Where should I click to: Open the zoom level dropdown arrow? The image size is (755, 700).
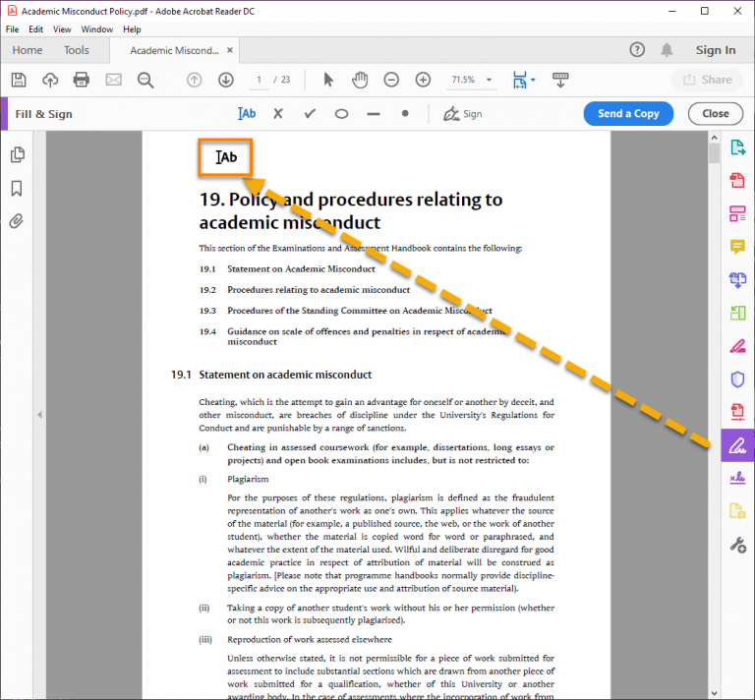coord(490,80)
